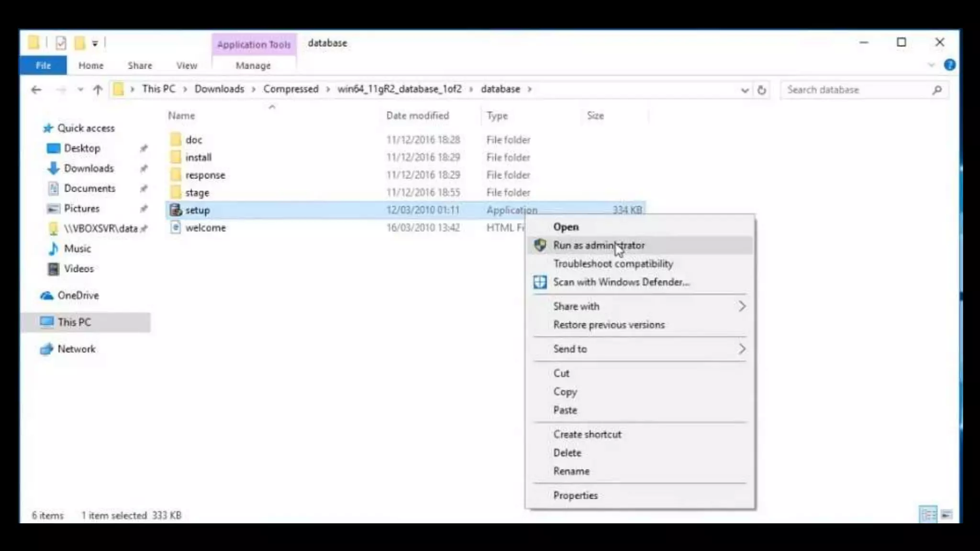Screen dimensions: 980x551
Task: Click the search magnifier icon
Action: coord(937,90)
